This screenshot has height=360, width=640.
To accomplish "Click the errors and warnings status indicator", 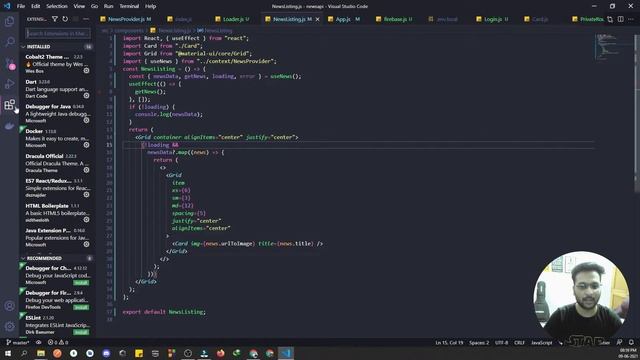I will pos(58,342).
